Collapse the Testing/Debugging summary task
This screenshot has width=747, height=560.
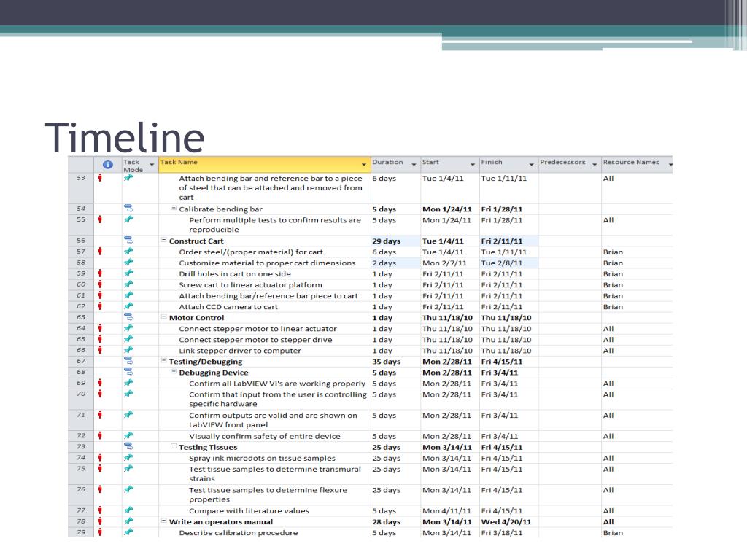click(x=163, y=360)
